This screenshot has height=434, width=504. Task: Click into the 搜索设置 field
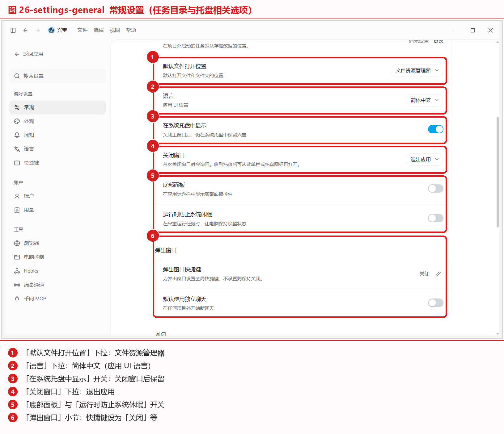click(57, 76)
